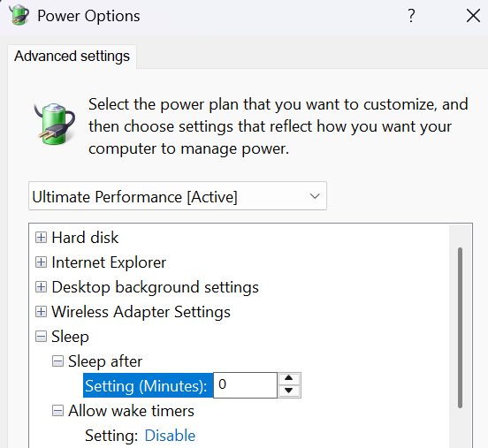Click the sleep minutes input field
488x448 pixels.
[245, 385]
